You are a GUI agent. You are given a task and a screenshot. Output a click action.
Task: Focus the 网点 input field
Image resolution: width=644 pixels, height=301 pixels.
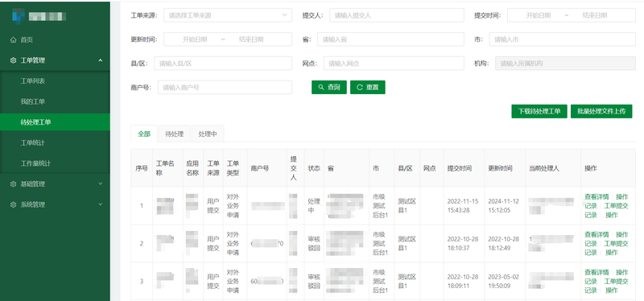(394, 64)
